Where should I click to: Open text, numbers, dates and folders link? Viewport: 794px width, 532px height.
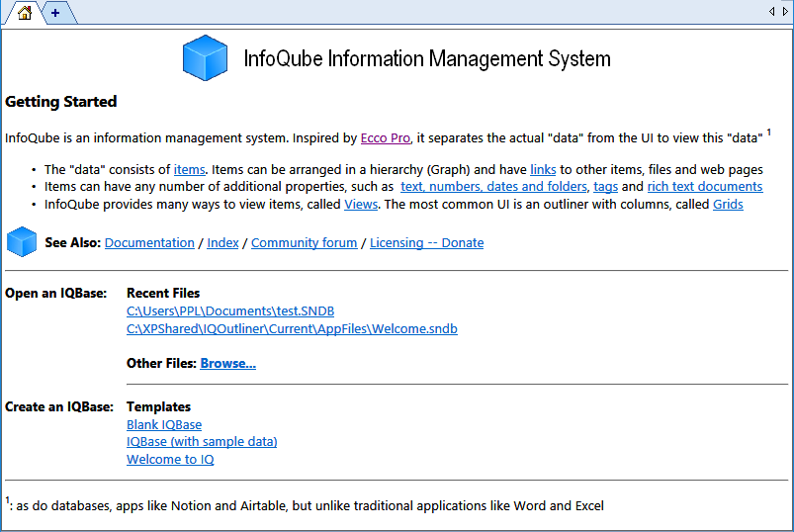[493, 187]
